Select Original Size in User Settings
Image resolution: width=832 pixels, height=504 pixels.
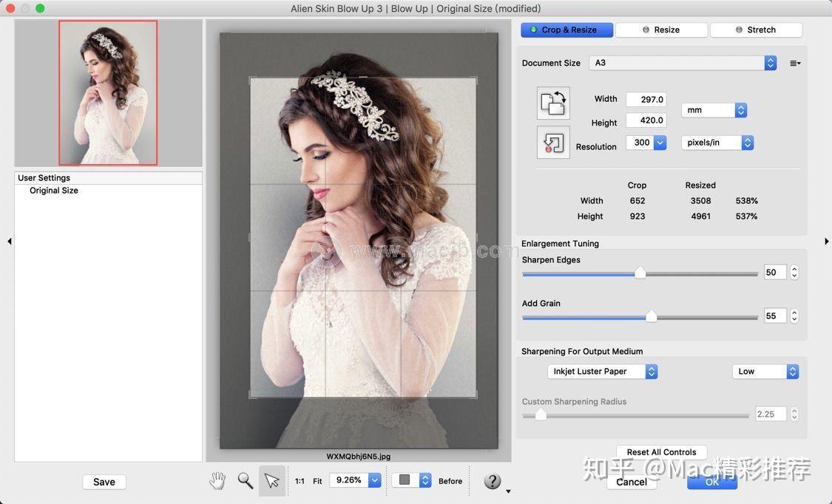[x=54, y=191]
